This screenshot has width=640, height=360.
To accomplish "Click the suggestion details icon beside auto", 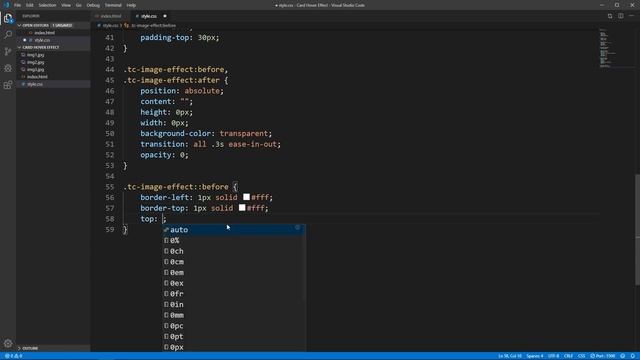I will coord(298,227).
